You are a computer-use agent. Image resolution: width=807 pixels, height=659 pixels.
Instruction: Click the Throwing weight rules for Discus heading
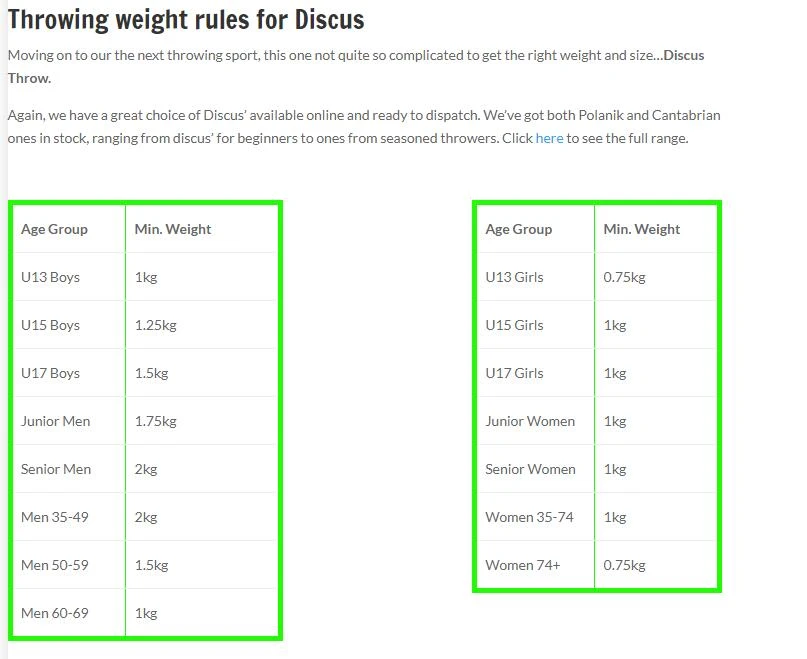click(x=186, y=19)
